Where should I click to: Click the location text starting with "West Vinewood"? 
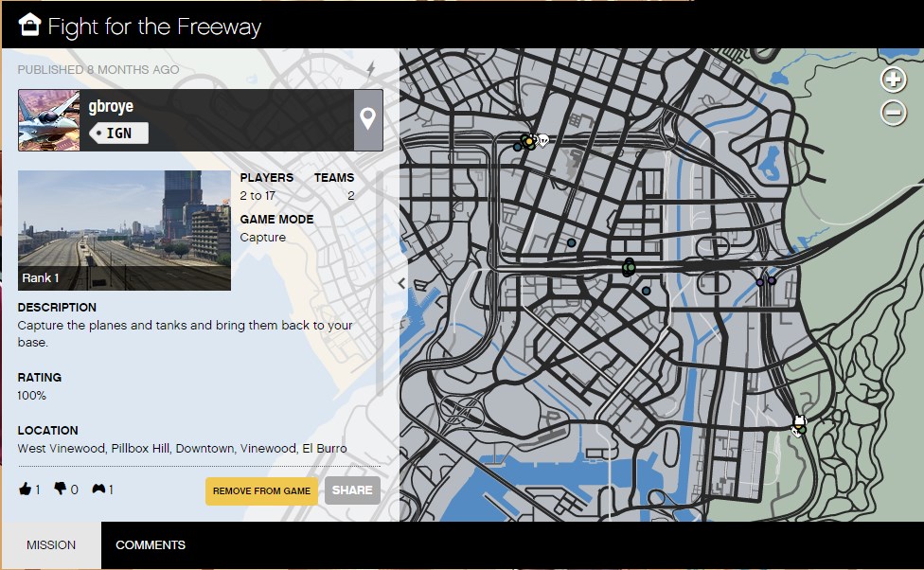coord(182,449)
